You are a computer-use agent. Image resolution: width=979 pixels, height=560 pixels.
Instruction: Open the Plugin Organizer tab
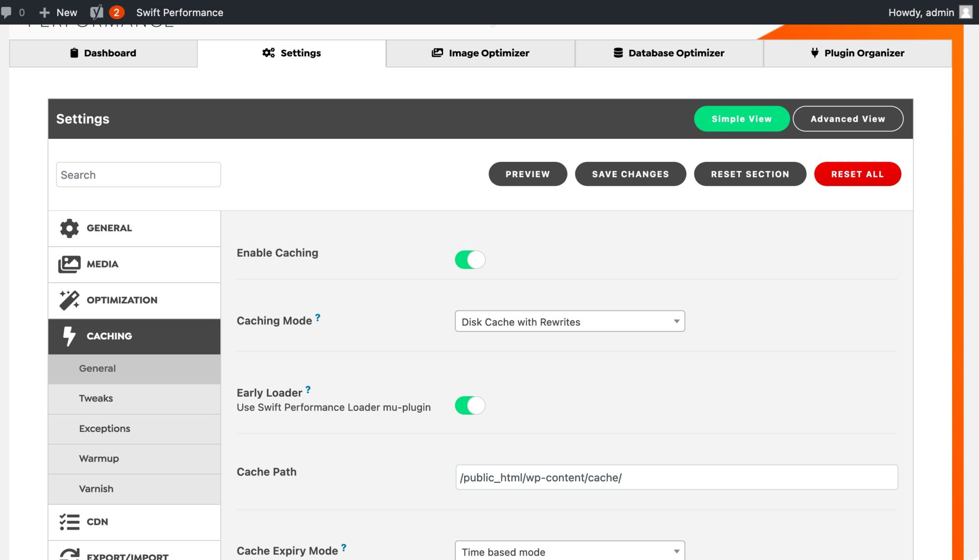pyautogui.click(x=858, y=53)
